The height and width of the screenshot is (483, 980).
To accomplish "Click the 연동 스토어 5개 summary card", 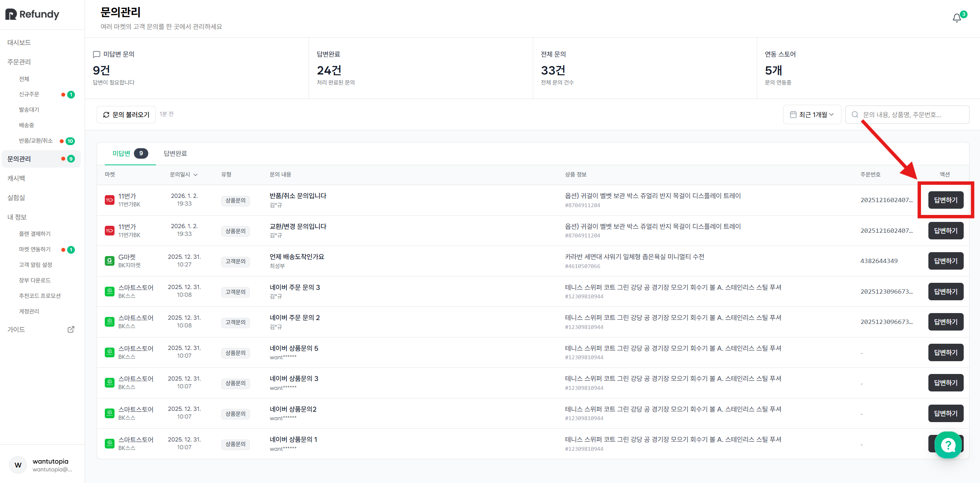I will pyautogui.click(x=868, y=68).
